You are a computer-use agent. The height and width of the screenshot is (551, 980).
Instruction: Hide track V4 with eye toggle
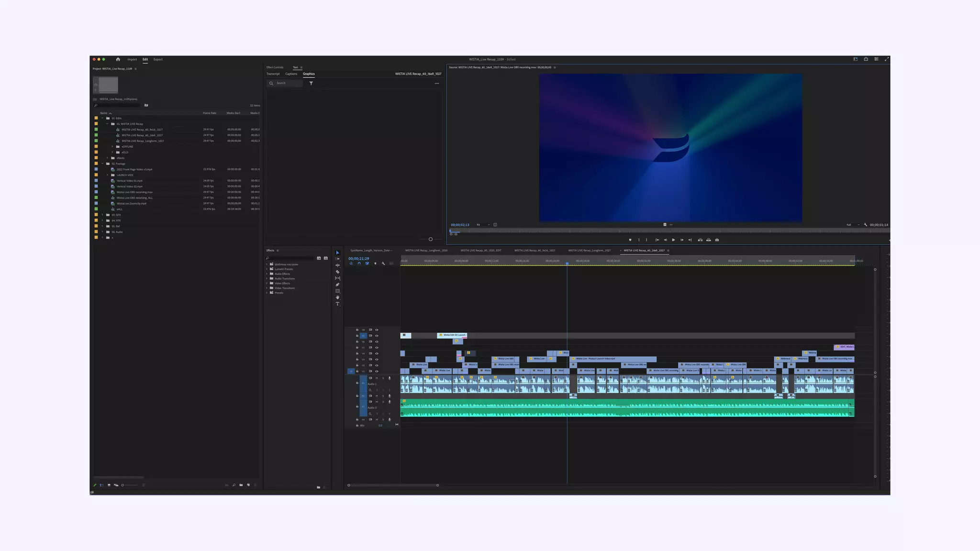point(377,353)
